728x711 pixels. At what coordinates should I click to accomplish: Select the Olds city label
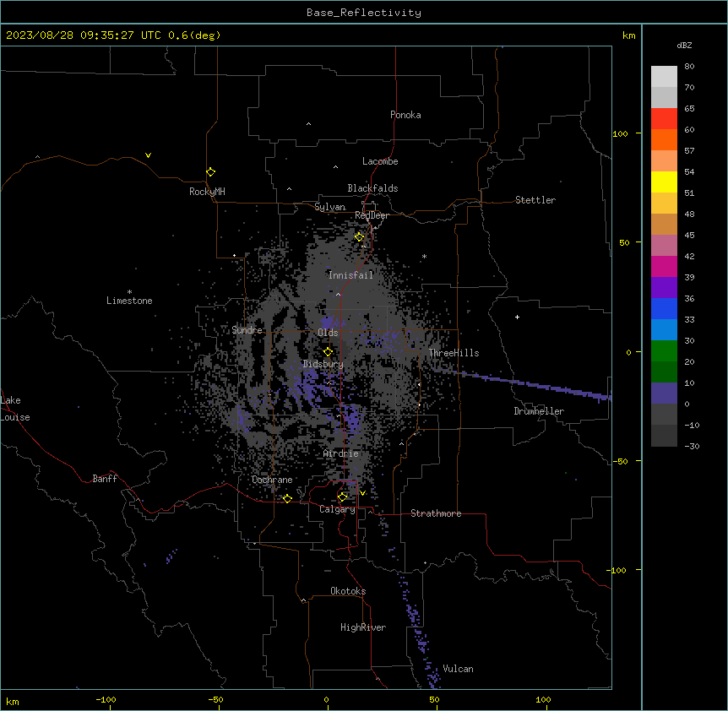[x=328, y=333]
